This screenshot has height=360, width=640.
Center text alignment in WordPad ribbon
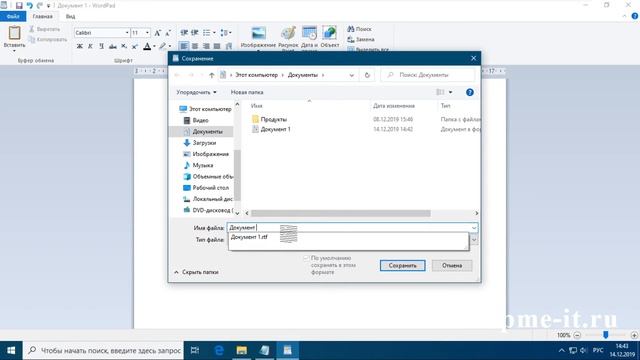pos(195,47)
